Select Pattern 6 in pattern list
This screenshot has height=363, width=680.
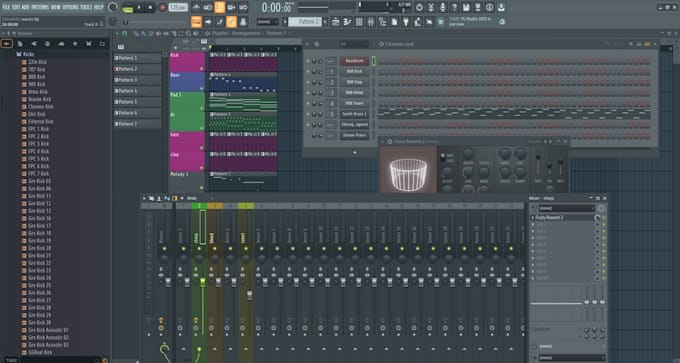tap(137, 113)
